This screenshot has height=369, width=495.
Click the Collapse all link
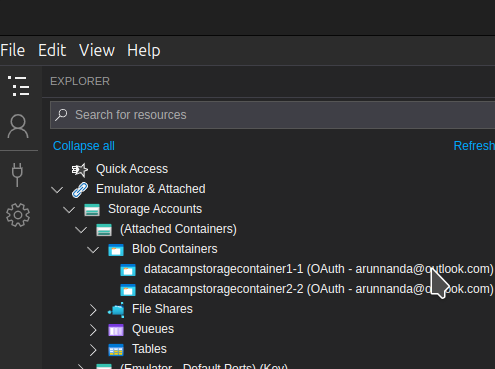point(84,146)
